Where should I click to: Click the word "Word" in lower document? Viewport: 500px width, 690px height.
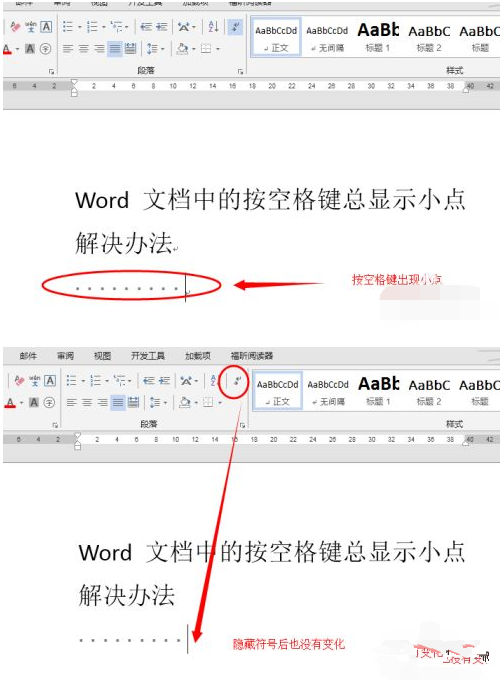coord(105,553)
